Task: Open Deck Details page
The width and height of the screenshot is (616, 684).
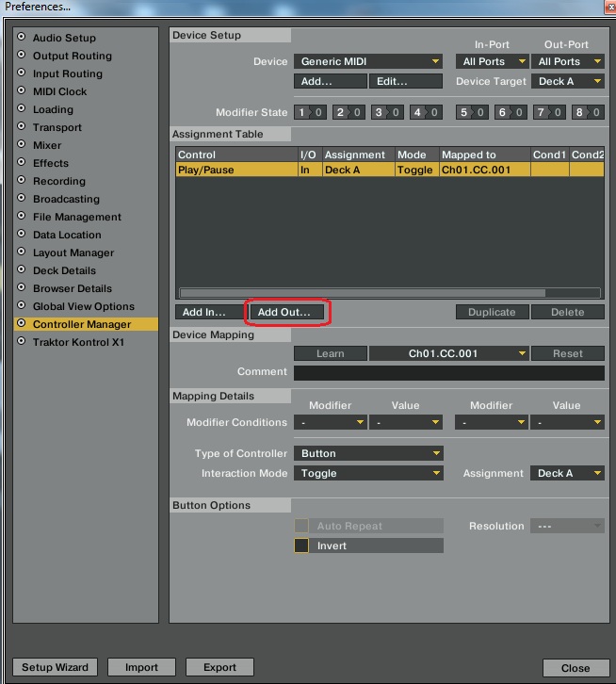Action: 64,270
